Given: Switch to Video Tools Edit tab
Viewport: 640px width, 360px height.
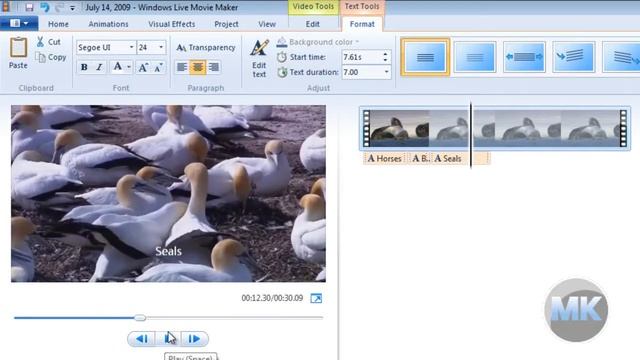Looking at the screenshot, I should tap(313, 24).
